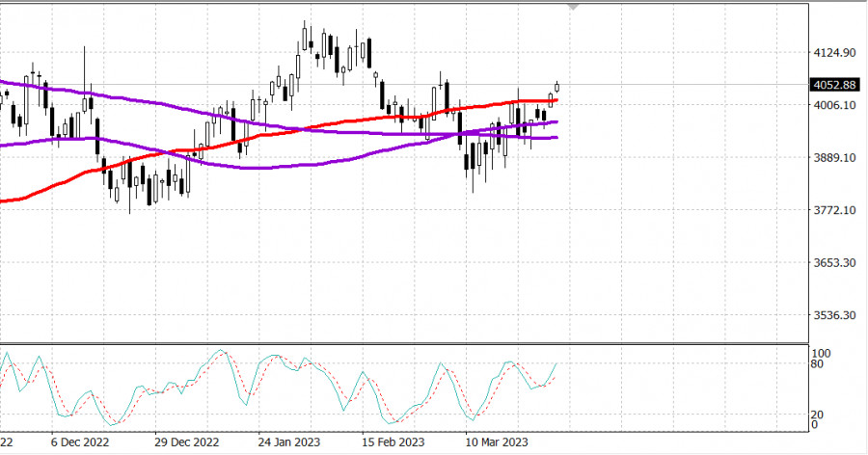Click the 4006.10 price axis label

point(835,105)
